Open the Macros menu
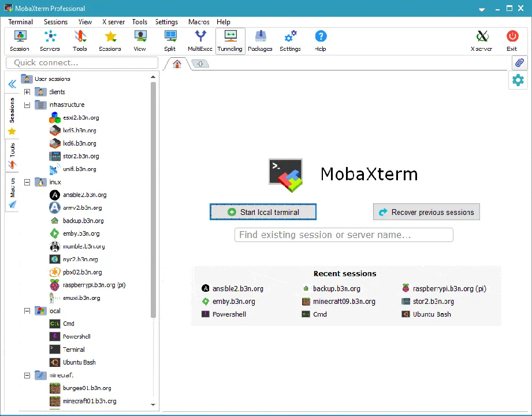 point(199,22)
